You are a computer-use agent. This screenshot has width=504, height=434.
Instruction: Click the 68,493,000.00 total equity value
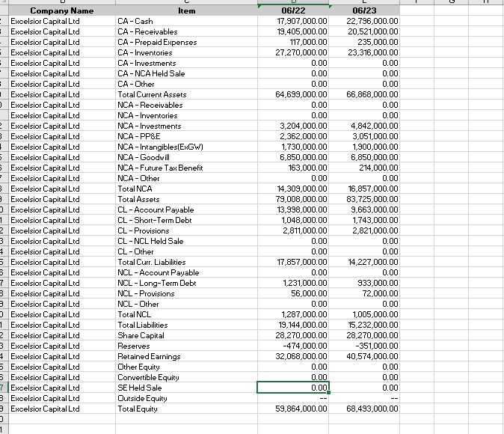(364, 409)
